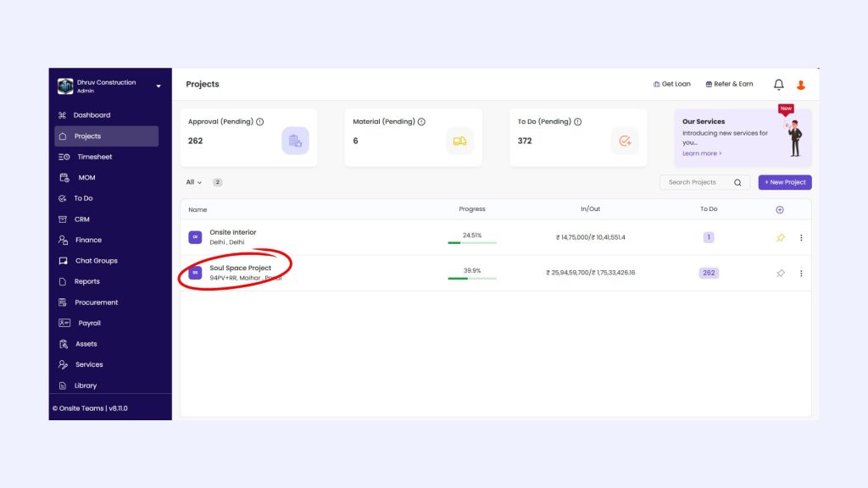Click info icon next to Approval (Pending)
The width and height of the screenshot is (868, 488).
259,122
